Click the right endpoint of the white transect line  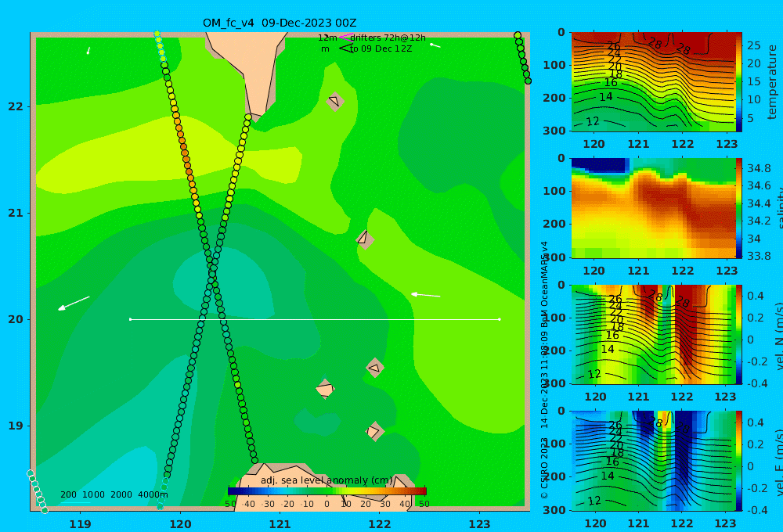(500, 319)
